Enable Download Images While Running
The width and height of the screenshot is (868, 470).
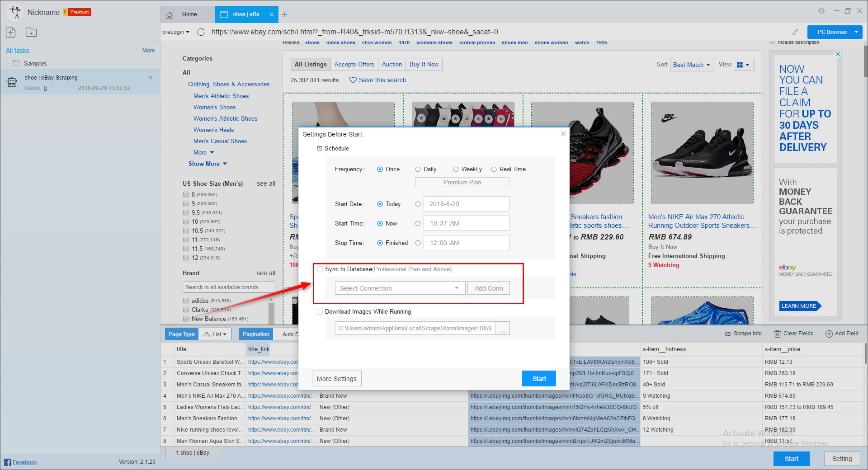pos(320,311)
